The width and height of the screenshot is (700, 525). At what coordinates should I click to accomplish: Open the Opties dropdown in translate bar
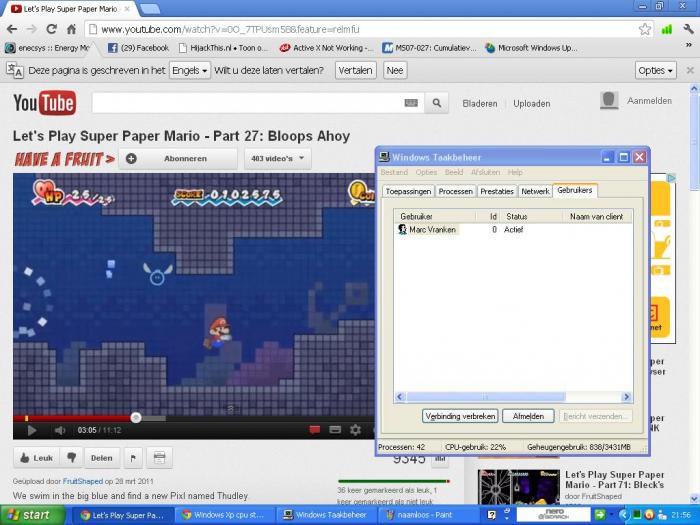(655, 71)
